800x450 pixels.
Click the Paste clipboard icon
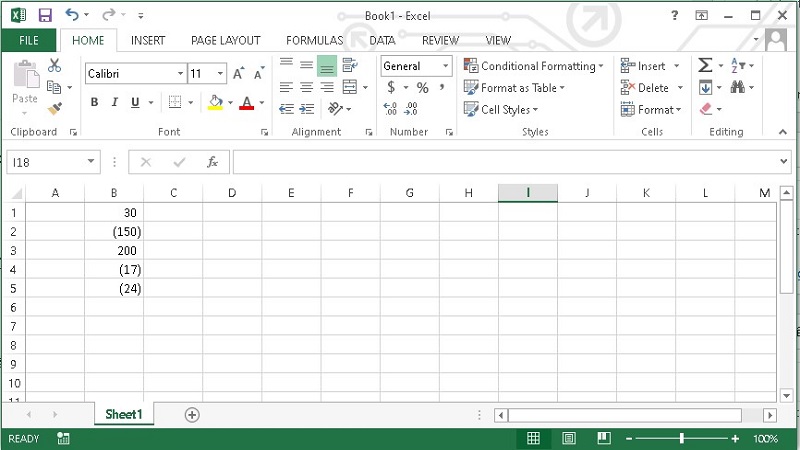click(25, 75)
